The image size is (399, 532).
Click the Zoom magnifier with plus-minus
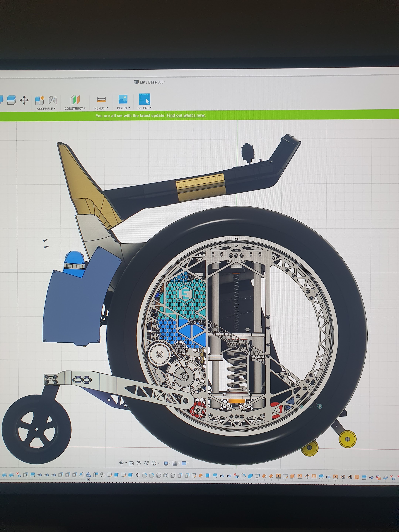pyautogui.click(x=146, y=463)
